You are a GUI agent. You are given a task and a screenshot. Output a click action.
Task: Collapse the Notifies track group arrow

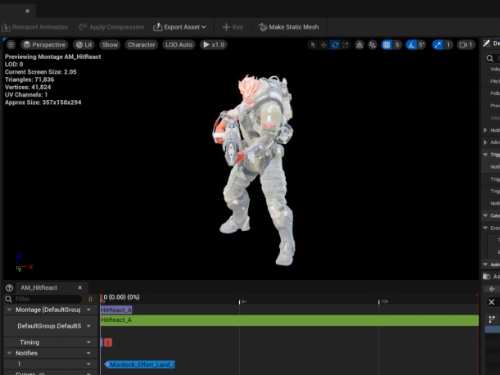[9, 353]
